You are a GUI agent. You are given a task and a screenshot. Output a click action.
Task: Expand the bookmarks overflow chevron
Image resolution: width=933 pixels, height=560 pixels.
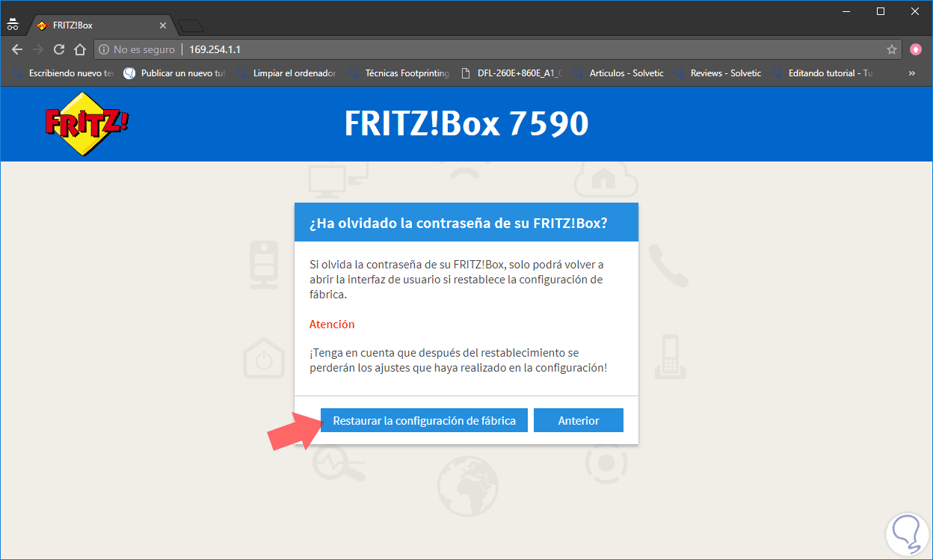[911, 73]
